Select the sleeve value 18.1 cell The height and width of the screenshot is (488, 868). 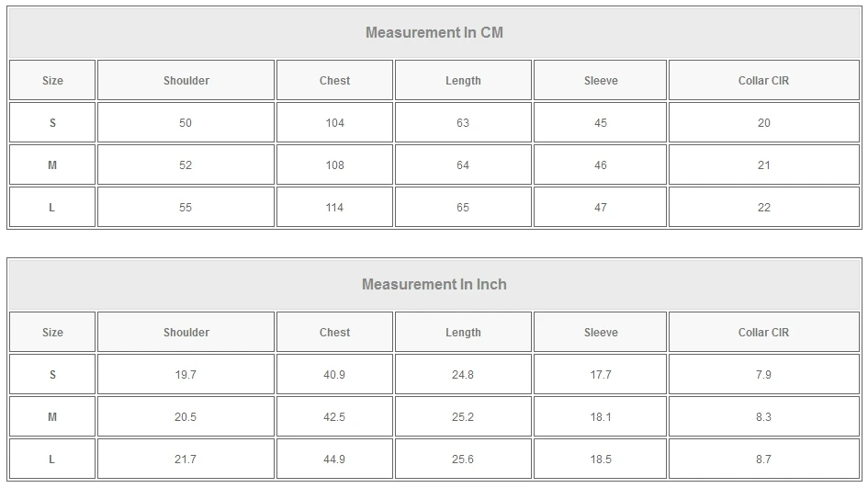(x=600, y=416)
